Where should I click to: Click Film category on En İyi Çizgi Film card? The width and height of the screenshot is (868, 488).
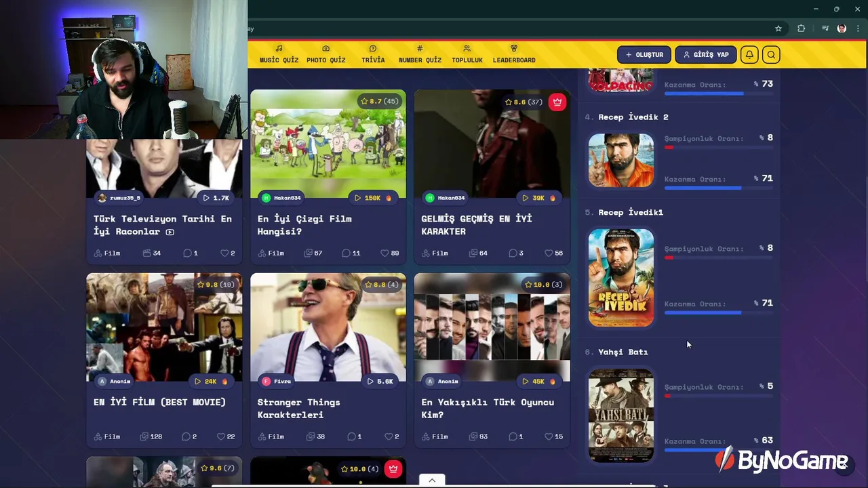pos(271,253)
